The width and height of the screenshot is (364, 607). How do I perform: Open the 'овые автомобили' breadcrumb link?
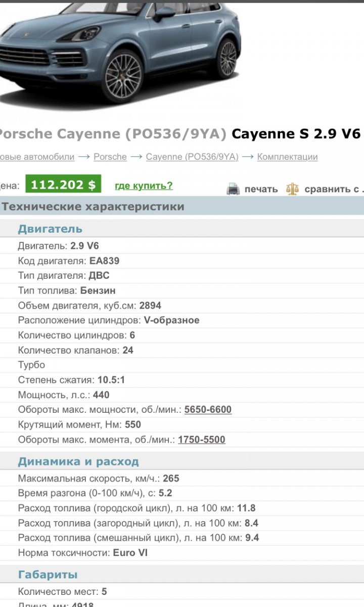click(x=37, y=157)
